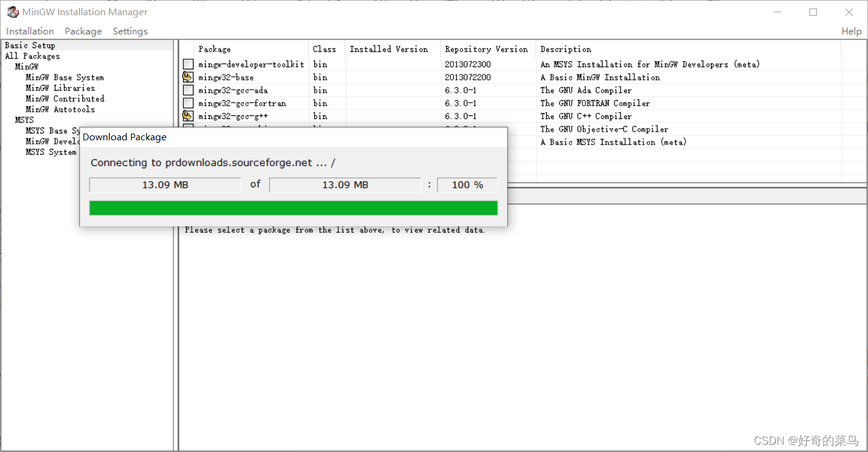Open the MSYS Base System category
The image size is (868, 452).
point(52,131)
